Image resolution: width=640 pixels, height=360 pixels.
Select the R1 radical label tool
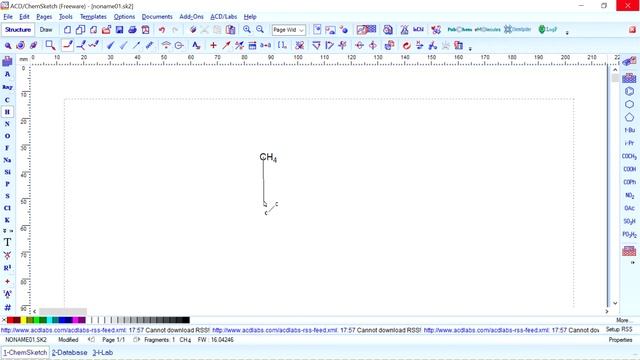tap(7, 268)
